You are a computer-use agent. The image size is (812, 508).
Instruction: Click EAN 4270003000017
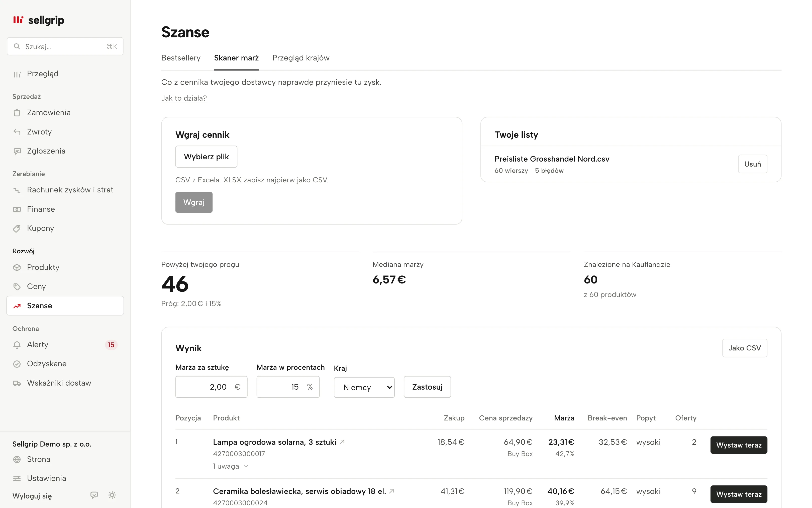tap(239, 454)
